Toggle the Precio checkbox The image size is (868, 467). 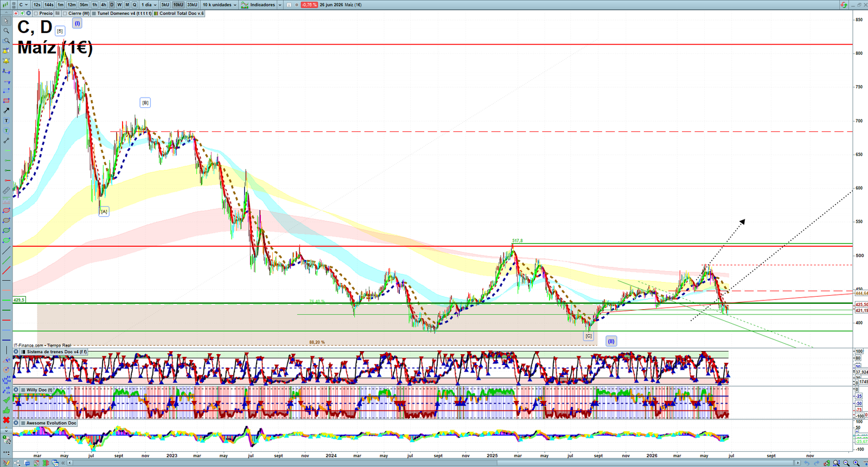36,13
